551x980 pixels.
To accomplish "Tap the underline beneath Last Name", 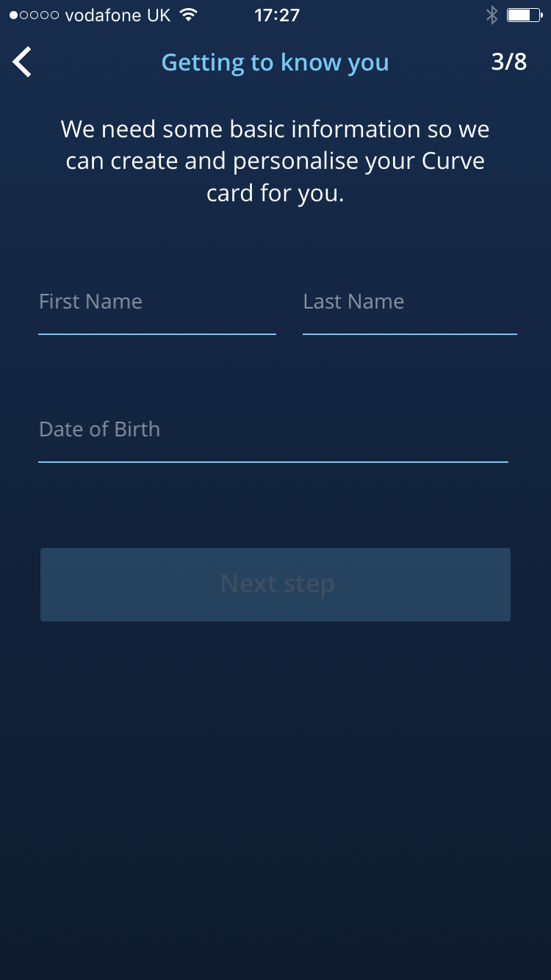I will [x=409, y=334].
